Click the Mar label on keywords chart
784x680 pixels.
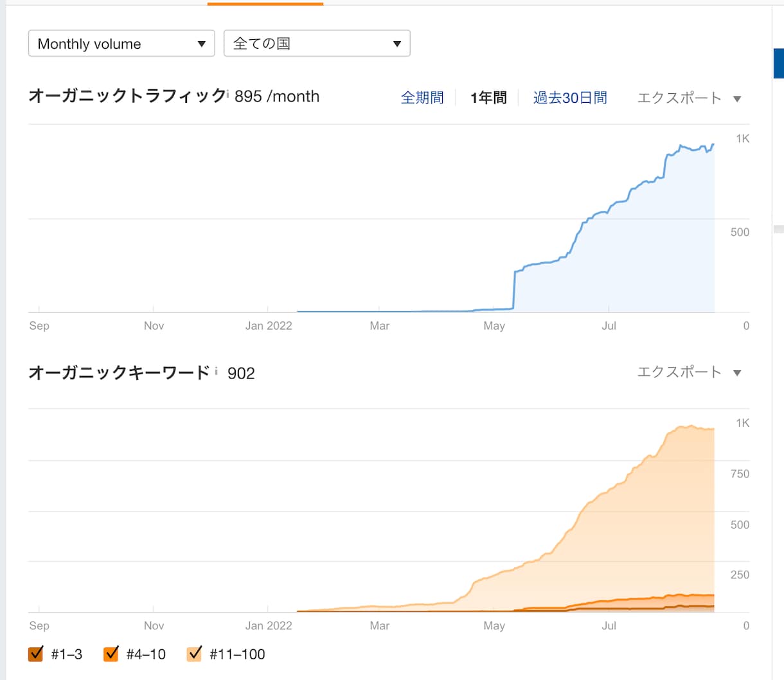coord(380,625)
